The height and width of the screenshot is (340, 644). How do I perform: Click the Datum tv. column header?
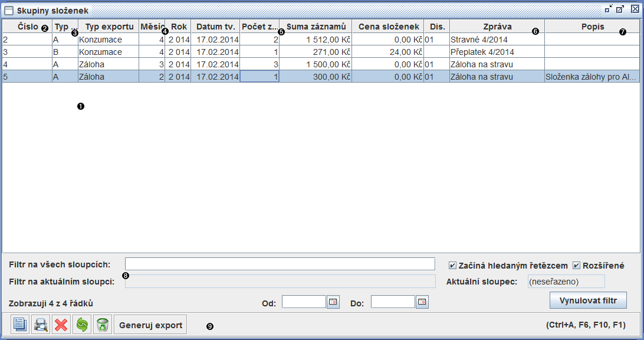[x=215, y=27]
